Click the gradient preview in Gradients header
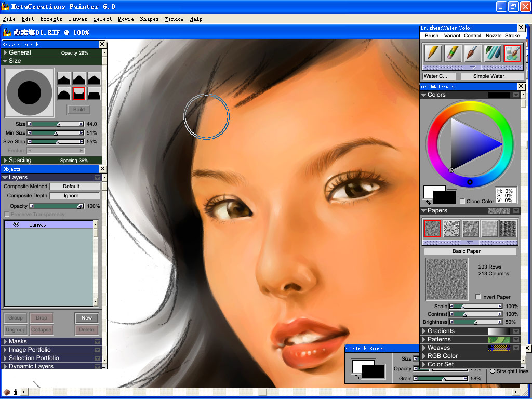532x399 pixels. tap(499, 331)
